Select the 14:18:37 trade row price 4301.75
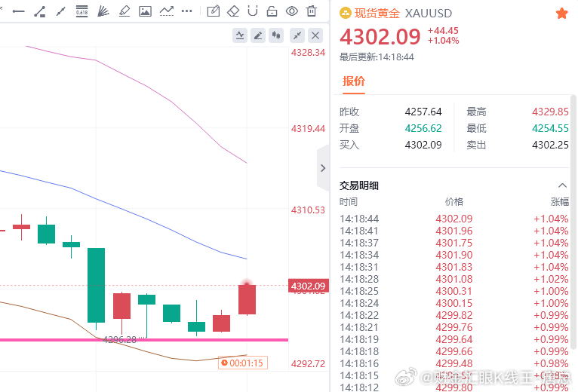578x392 pixels. [x=454, y=243]
